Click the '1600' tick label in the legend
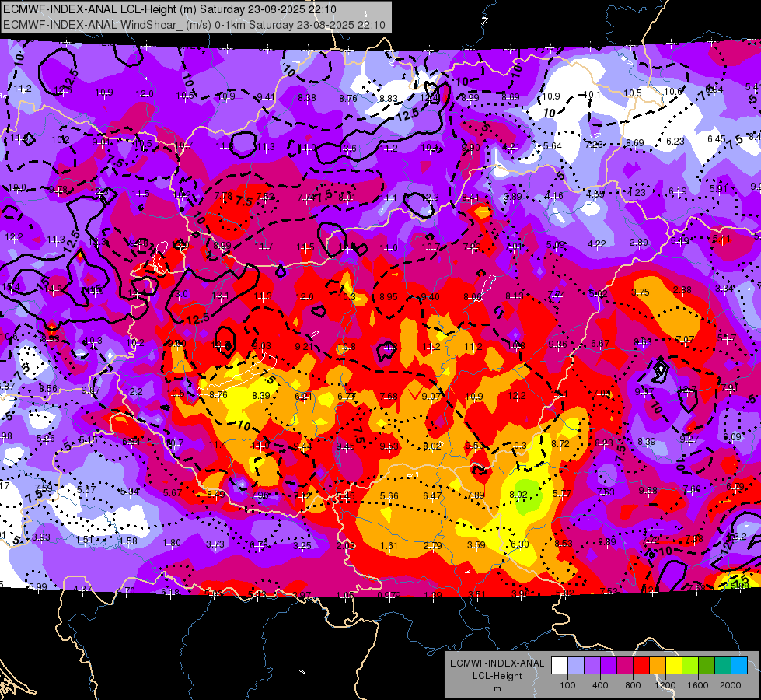Viewport: 761px width, 700px height. (x=698, y=685)
